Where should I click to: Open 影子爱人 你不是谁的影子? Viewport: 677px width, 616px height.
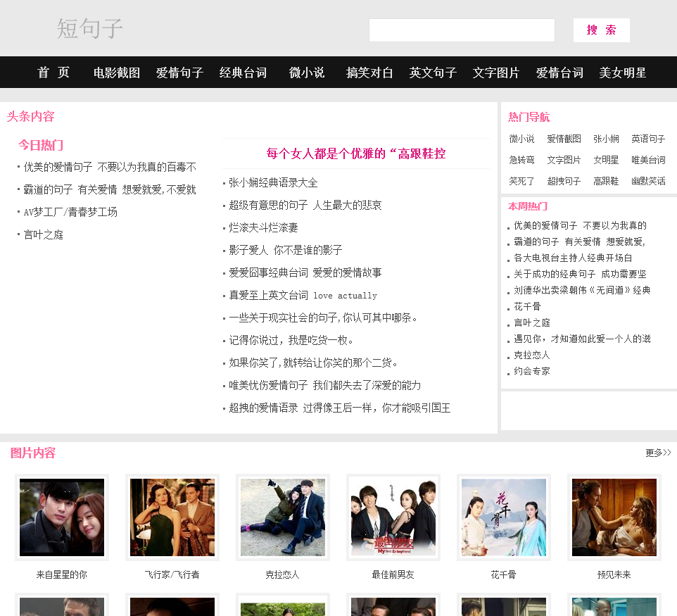(286, 250)
